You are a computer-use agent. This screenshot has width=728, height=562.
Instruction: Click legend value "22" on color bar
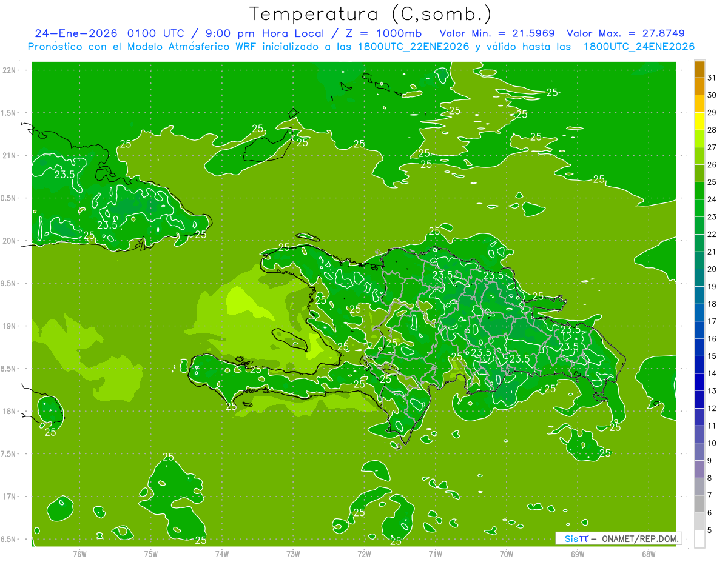(712, 234)
